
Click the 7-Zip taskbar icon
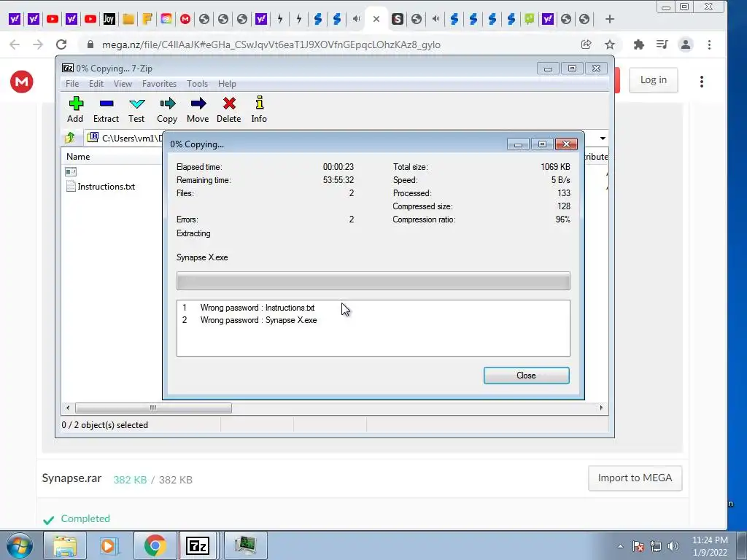pos(198,545)
